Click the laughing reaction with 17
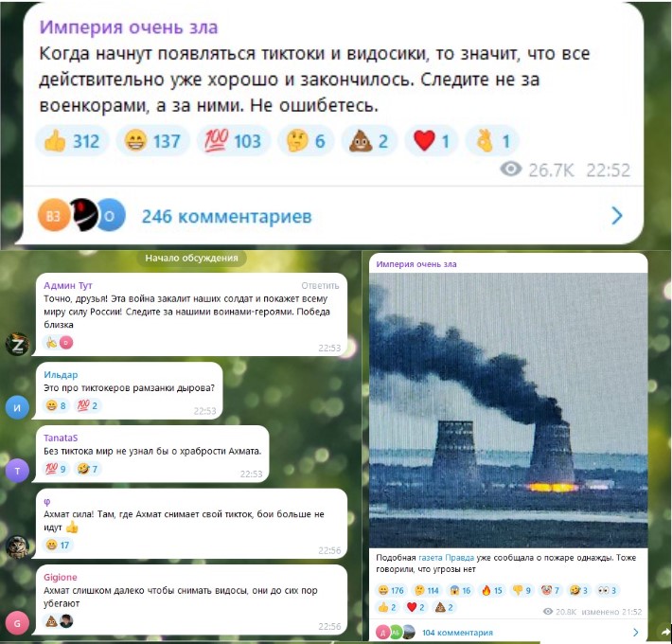The width and height of the screenshot is (672, 644). point(58,545)
